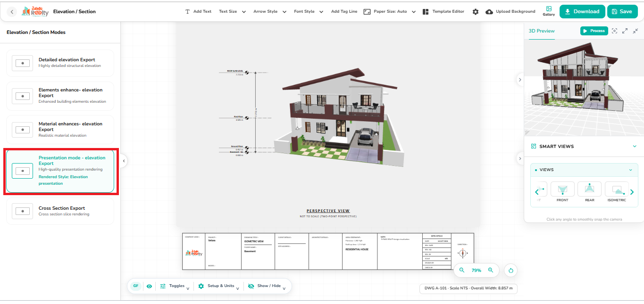
Task: Click the settings gear in top toolbar
Action: tap(476, 12)
